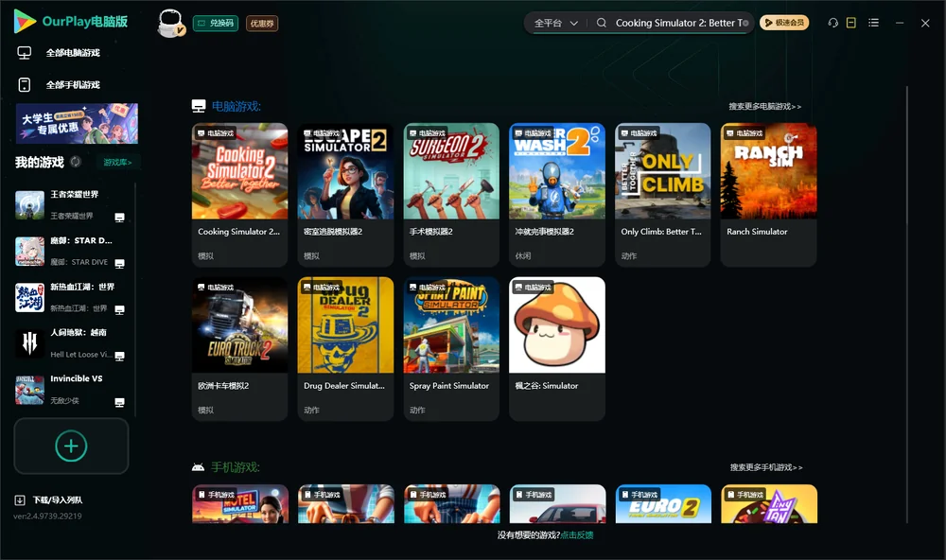The width and height of the screenshot is (946, 560).
Task: Open the 游戏库 game library link
Action: (x=117, y=162)
